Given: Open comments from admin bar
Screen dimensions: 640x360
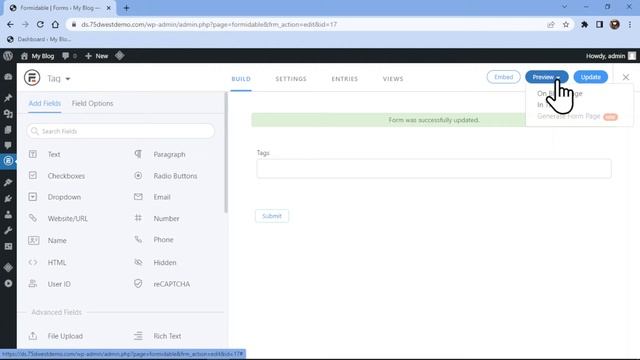Looking at the screenshot, I should (x=69, y=56).
